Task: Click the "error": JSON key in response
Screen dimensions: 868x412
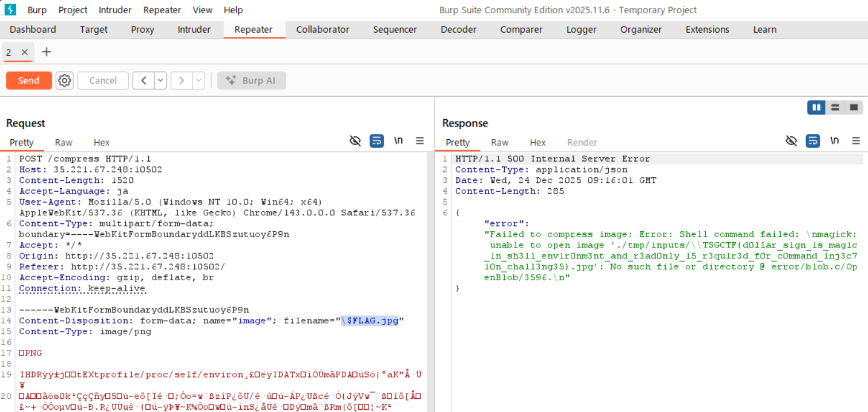Action: tap(506, 223)
